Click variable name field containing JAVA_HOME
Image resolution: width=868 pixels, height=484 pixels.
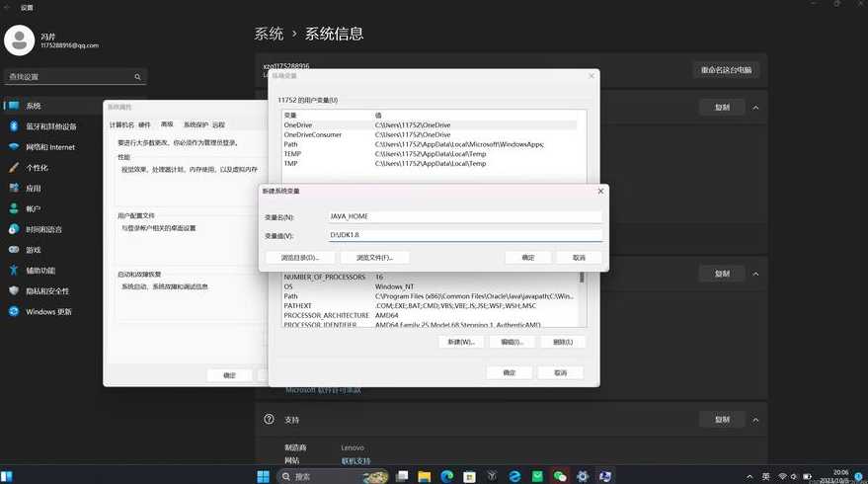(x=465, y=216)
